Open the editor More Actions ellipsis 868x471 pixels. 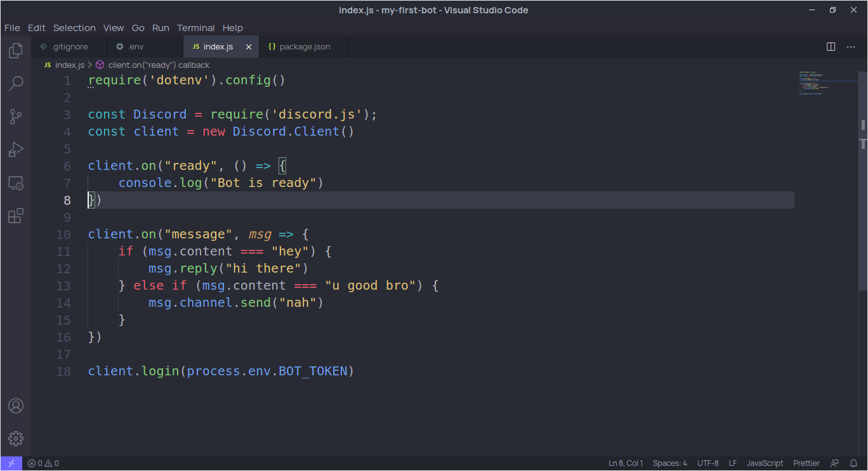(x=850, y=46)
